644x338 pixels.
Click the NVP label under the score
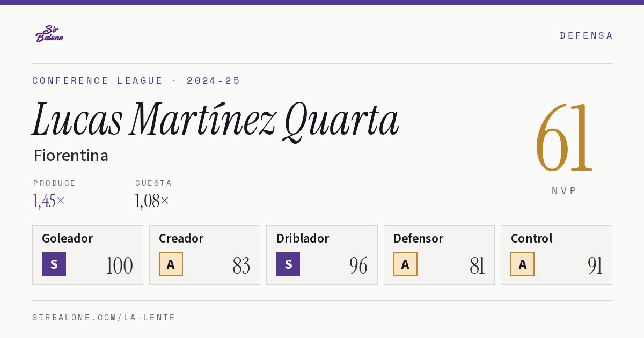point(564,190)
